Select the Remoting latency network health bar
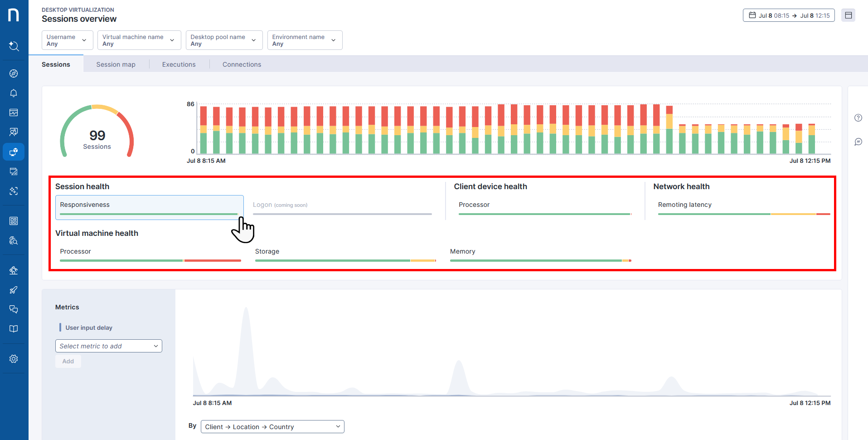The image size is (868, 440). coord(743,208)
